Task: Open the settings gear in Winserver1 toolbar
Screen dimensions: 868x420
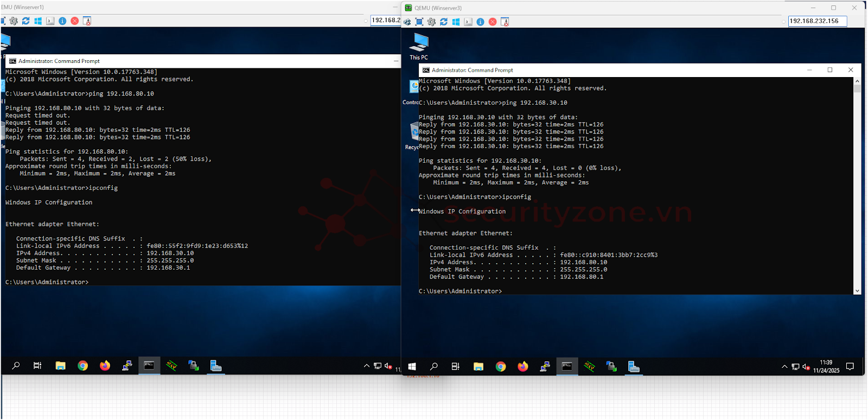Action: click(14, 21)
